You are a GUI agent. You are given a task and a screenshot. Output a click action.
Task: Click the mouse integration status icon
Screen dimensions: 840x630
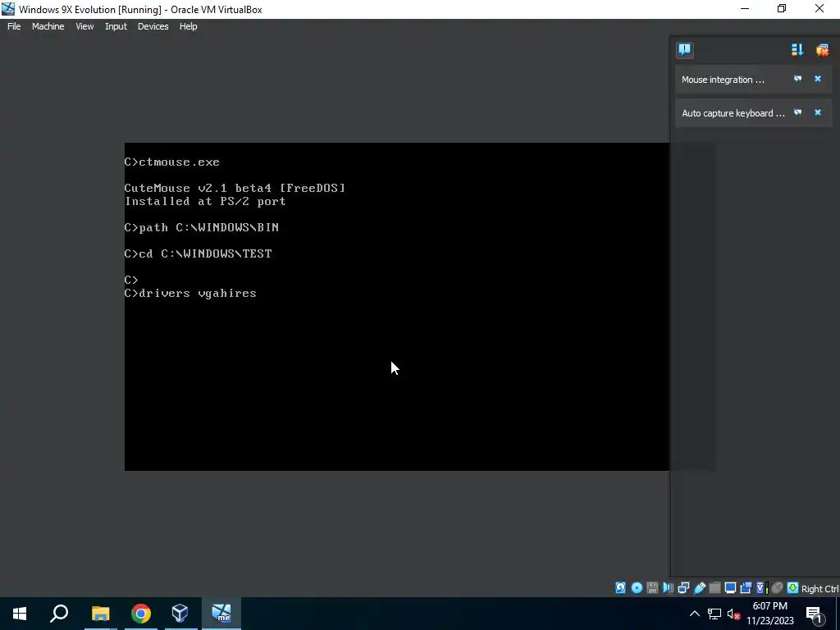click(x=778, y=587)
